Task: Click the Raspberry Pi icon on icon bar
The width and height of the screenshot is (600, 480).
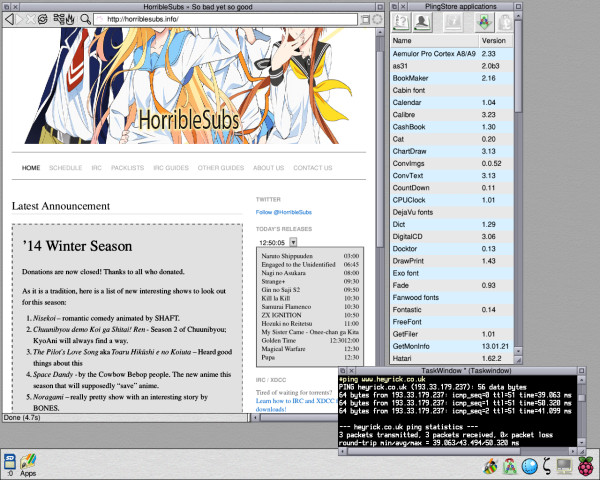Action: click(x=585, y=466)
